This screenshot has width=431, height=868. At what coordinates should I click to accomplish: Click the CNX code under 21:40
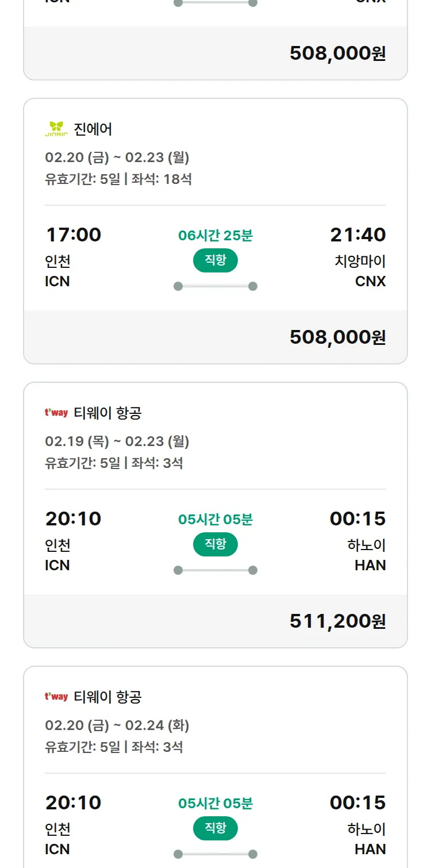370,281
